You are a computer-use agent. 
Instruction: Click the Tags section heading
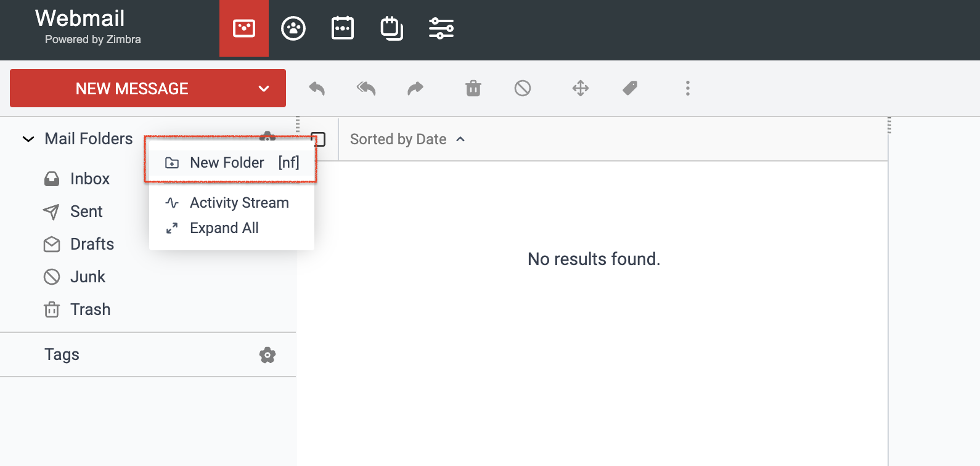62,354
